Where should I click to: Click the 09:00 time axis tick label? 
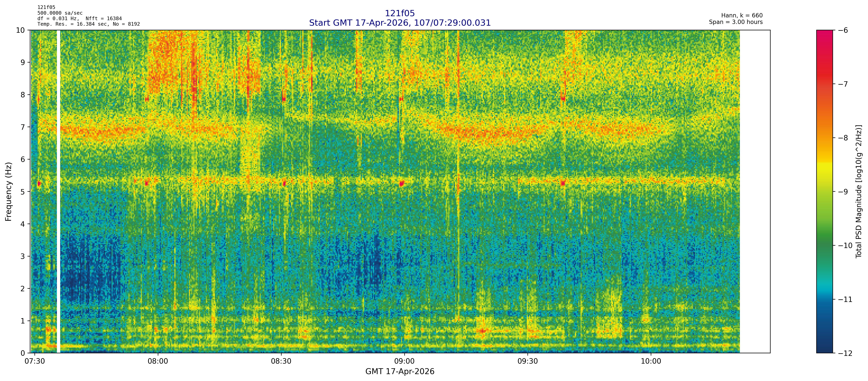[x=404, y=361]
